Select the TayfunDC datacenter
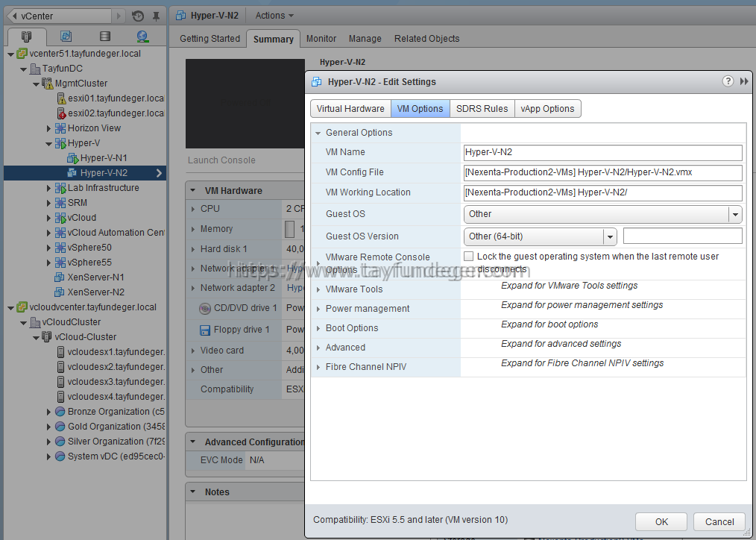The height and width of the screenshot is (540, 756). coord(62,69)
